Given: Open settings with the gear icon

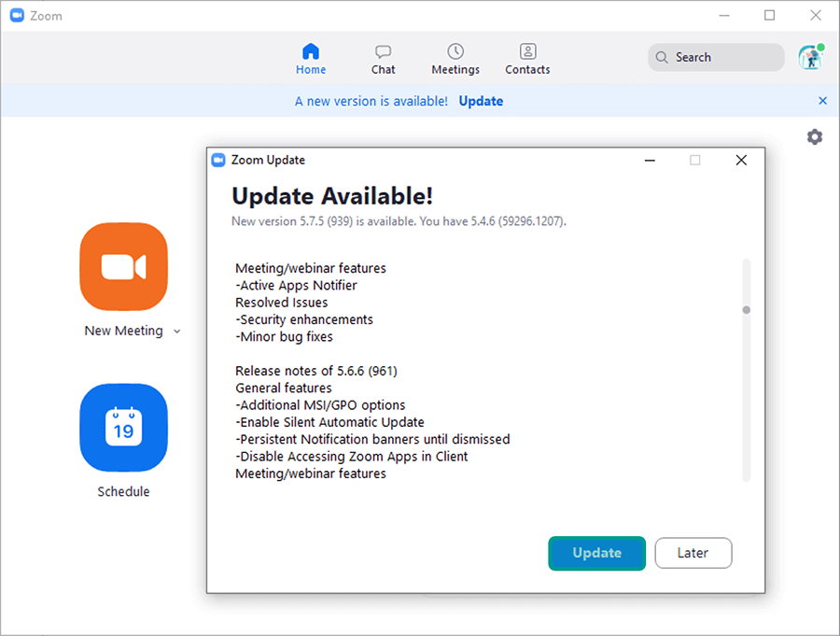Looking at the screenshot, I should [x=814, y=136].
